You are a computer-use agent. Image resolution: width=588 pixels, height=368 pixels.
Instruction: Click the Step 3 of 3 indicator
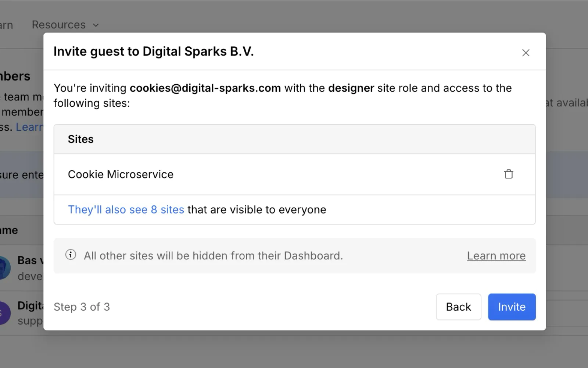click(x=82, y=307)
